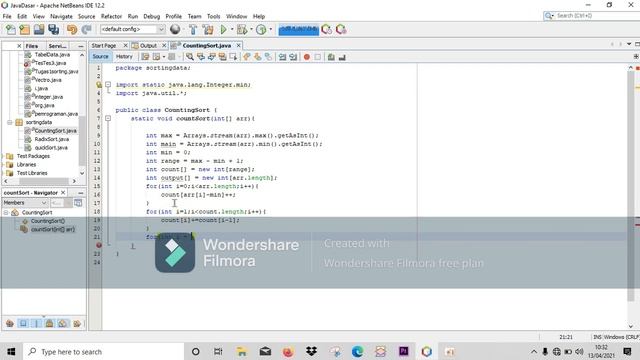Click the Redo arrow icon
The width and height of the screenshot is (640, 360).
point(86,29)
